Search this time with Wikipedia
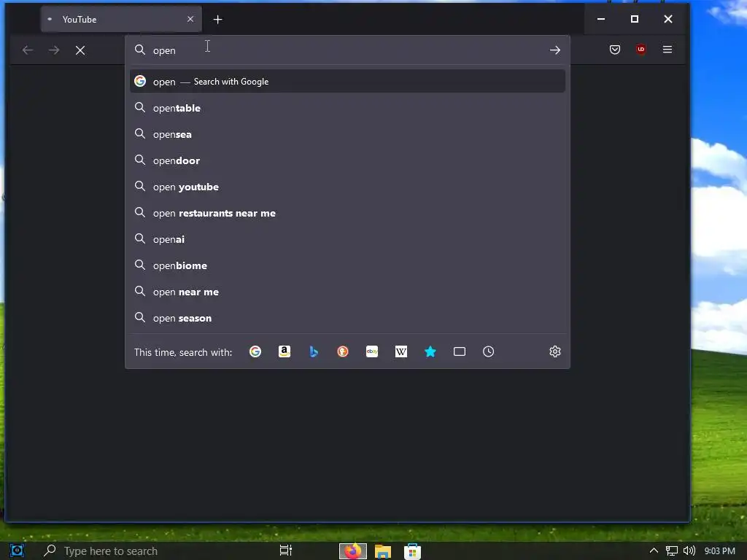The width and height of the screenshot is (747, 560). [x=401, y=352]
